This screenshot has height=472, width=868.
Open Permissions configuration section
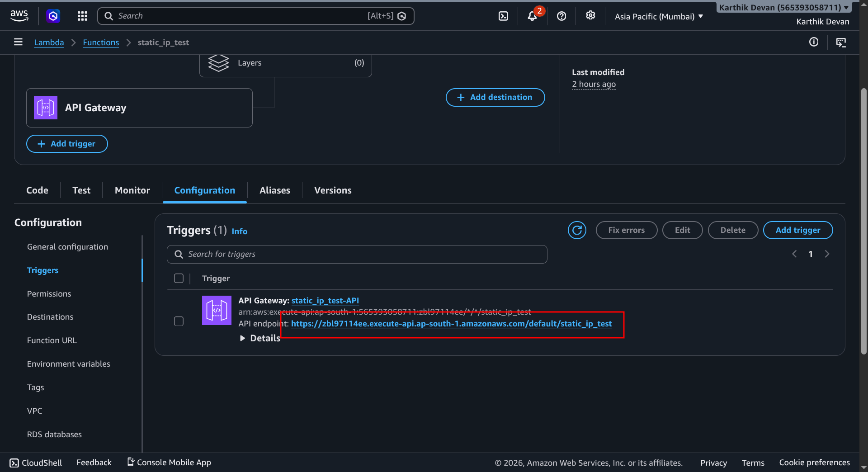[49, 294]
